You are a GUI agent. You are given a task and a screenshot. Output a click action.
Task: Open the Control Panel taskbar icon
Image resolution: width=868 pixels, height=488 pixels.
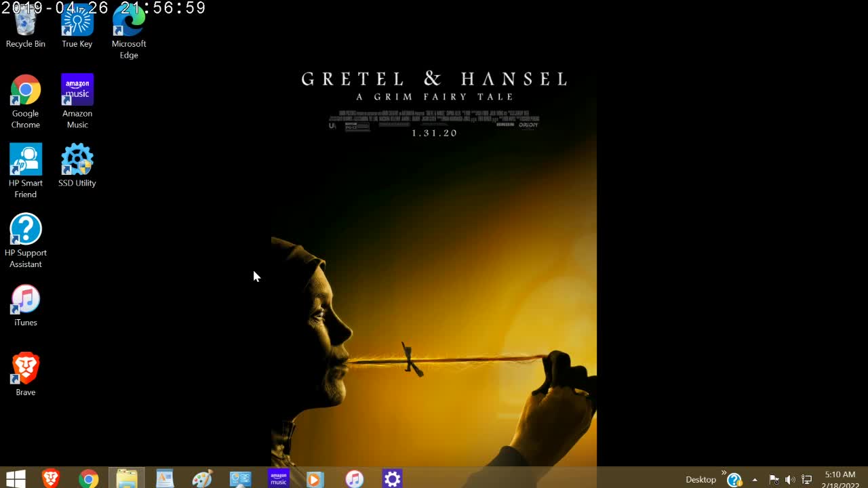[240, 479]
